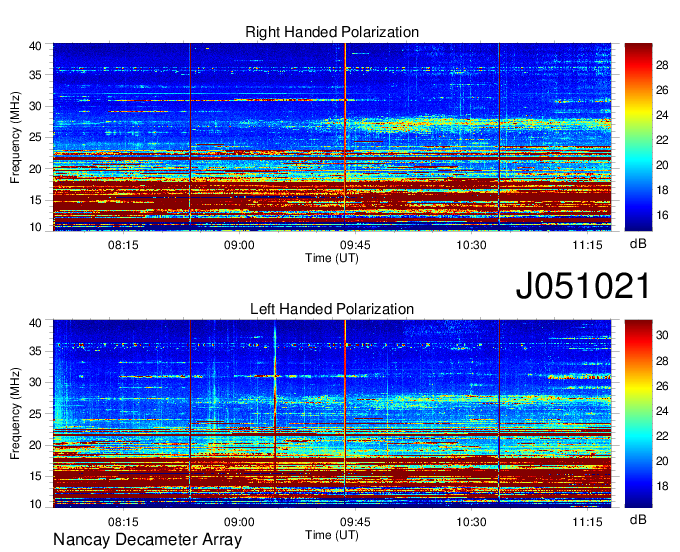
Task: Click the 40 MHz tick on bottom plot
Action: point(36,323)
